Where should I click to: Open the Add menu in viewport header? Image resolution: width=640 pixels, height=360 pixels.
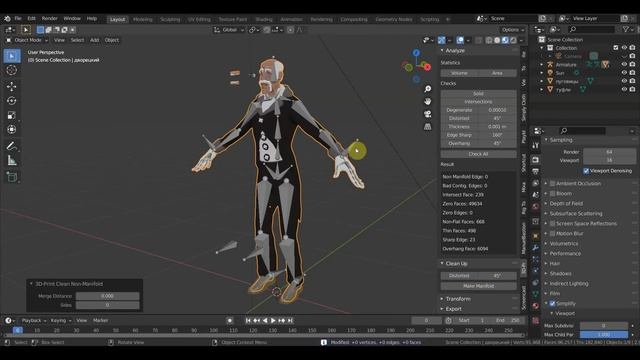coord(94,40)
